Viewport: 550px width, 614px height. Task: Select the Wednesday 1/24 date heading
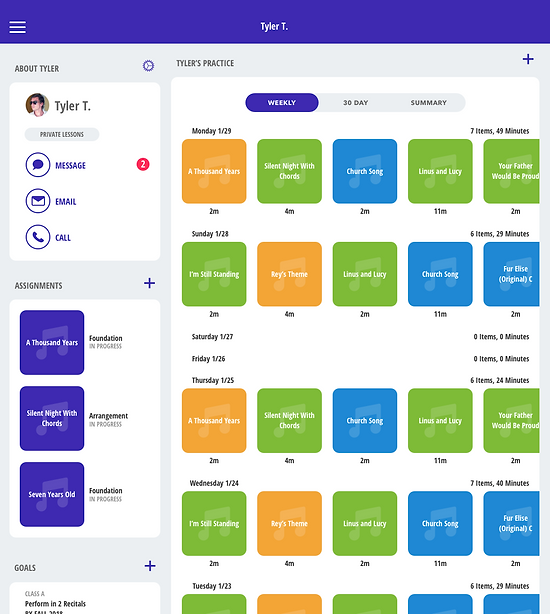click(214, 483)
